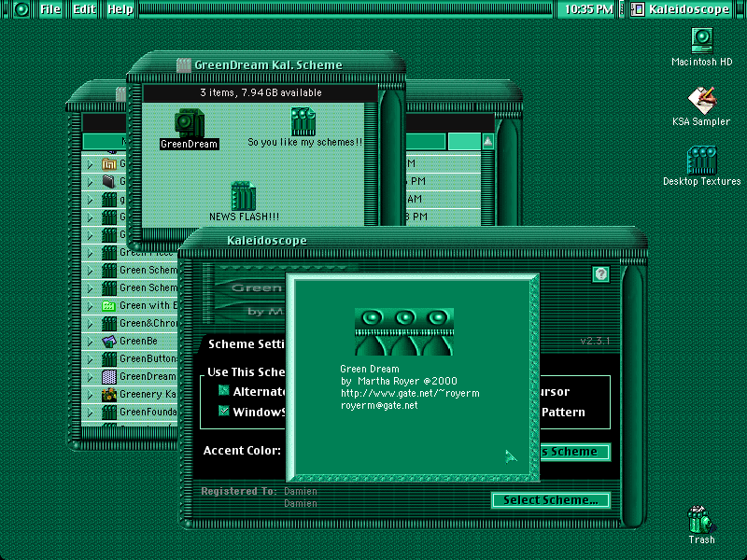Expand the row with the gold maze folder icon
The width and height of the screenshot is (747, 560).
click(x=90, y=165)
